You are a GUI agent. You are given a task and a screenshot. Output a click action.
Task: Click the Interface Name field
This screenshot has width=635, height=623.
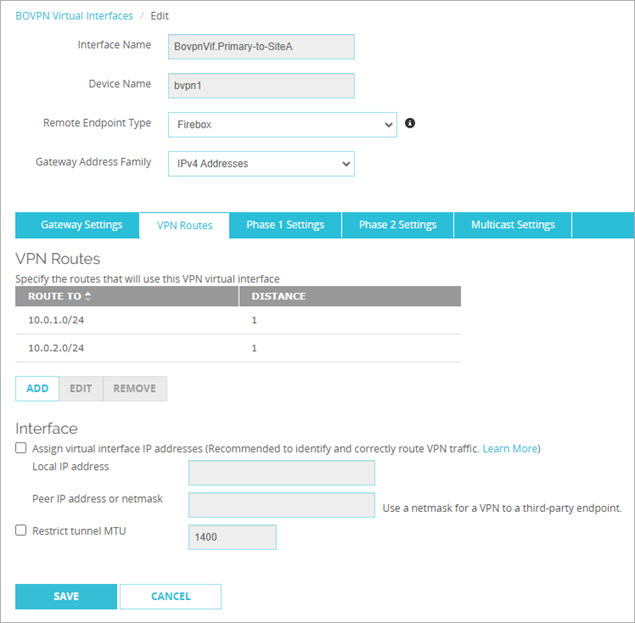pyautogui.click(x=261, y=47)
